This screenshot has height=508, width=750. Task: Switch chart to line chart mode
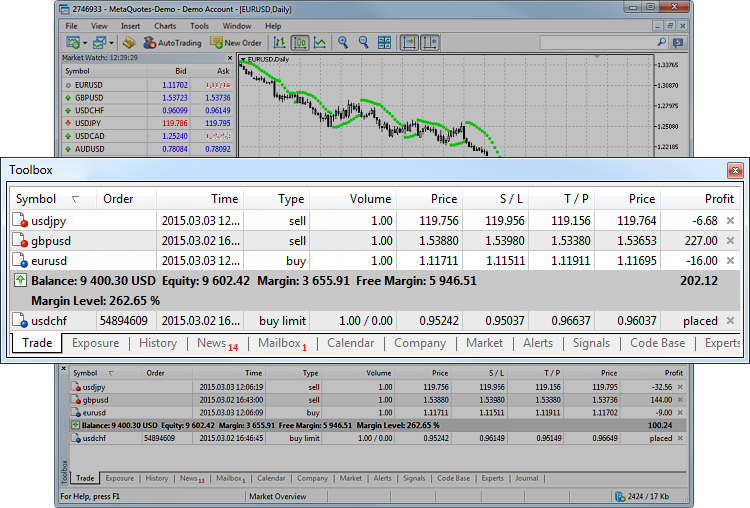pyautogui.click(x=319, y=43)
